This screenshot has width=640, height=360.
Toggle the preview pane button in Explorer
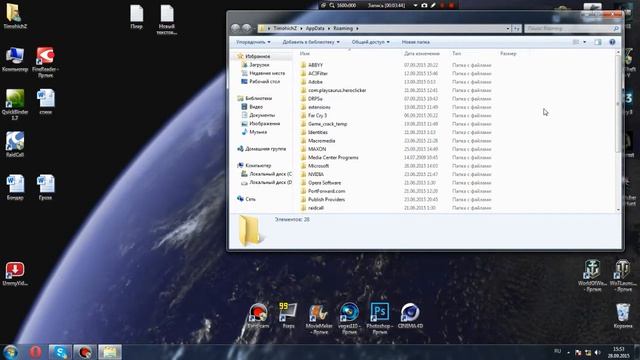598,42
